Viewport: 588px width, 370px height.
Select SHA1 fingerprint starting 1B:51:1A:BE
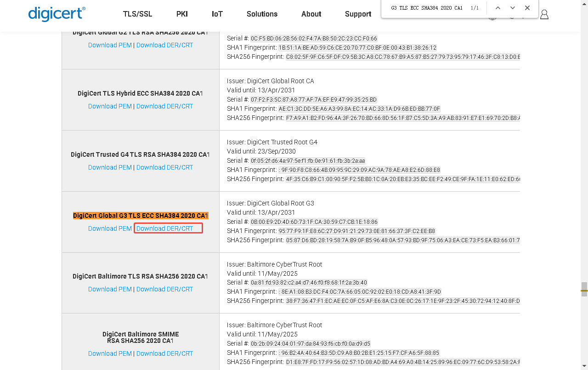357,48
